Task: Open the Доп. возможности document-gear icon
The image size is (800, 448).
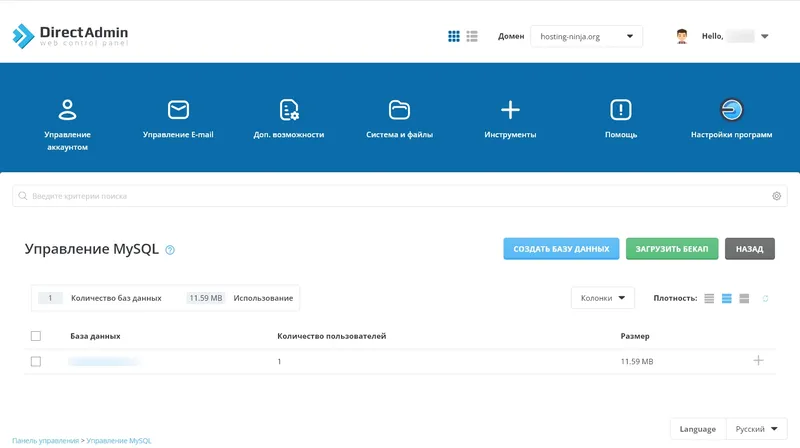Action: tap(289, 110)
